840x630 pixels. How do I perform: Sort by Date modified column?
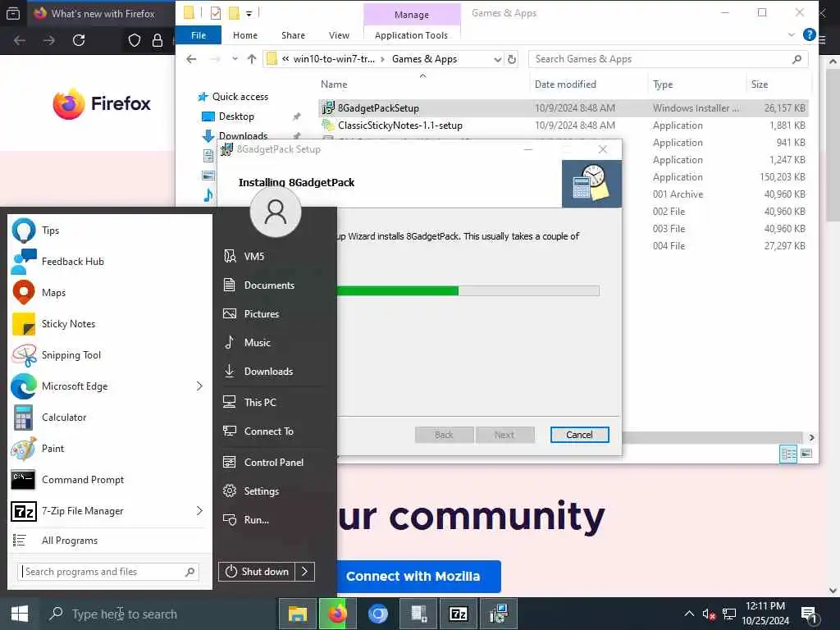click(x=565, y=84)
